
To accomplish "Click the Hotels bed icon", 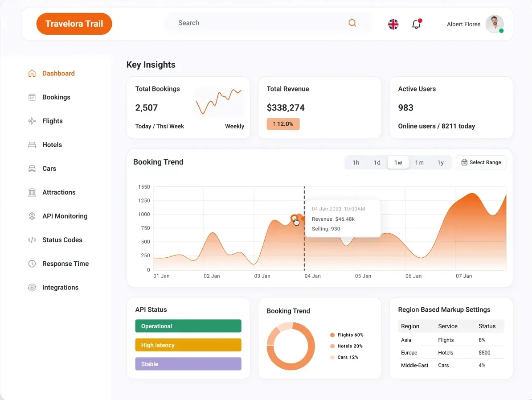I will click(x=32, y=145).
